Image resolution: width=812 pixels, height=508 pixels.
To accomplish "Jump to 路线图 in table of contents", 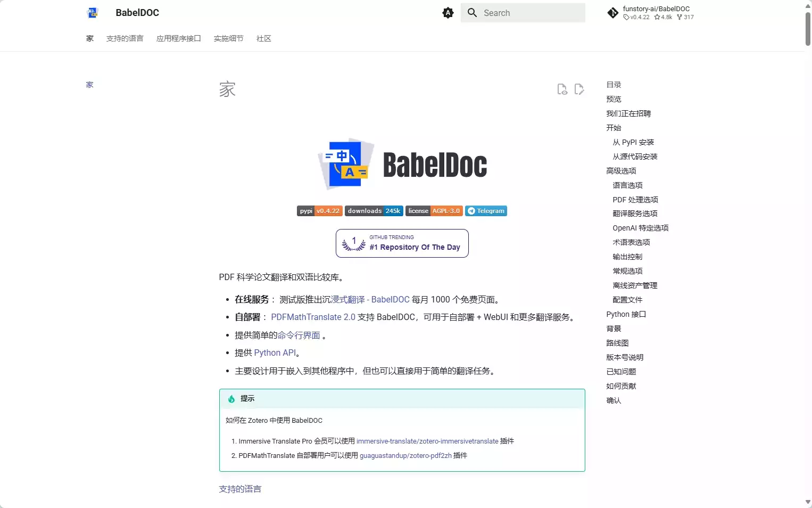I will pos(617,343).
